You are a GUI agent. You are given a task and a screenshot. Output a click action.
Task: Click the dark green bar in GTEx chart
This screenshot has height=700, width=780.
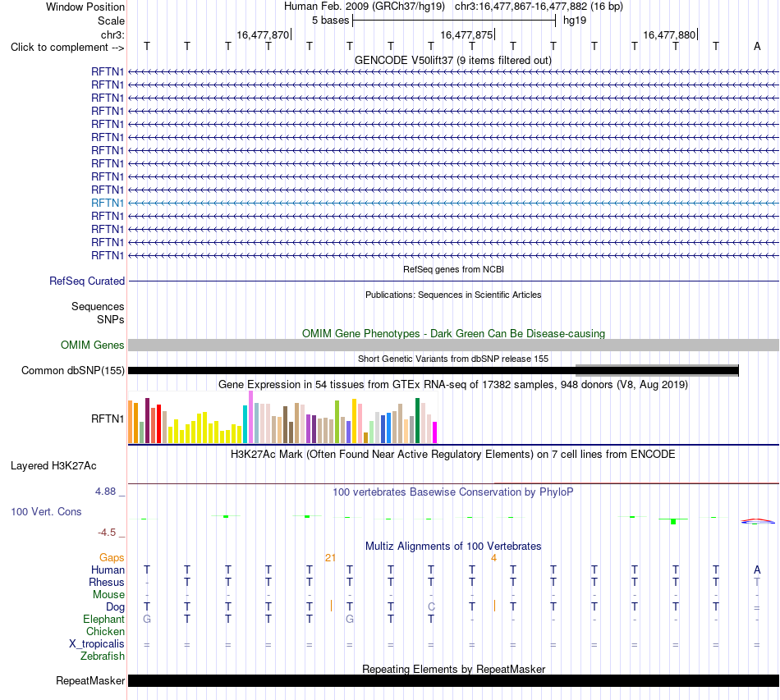[417, 421]
